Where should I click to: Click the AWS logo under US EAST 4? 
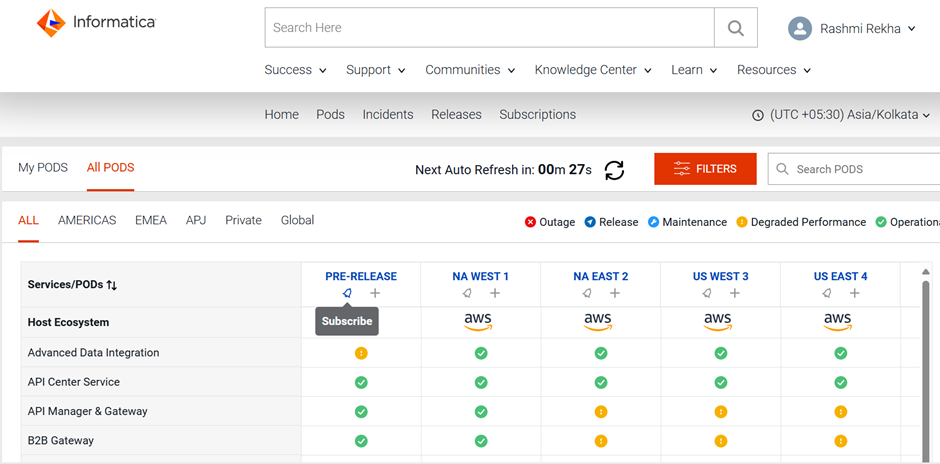(x=837, y=322)
